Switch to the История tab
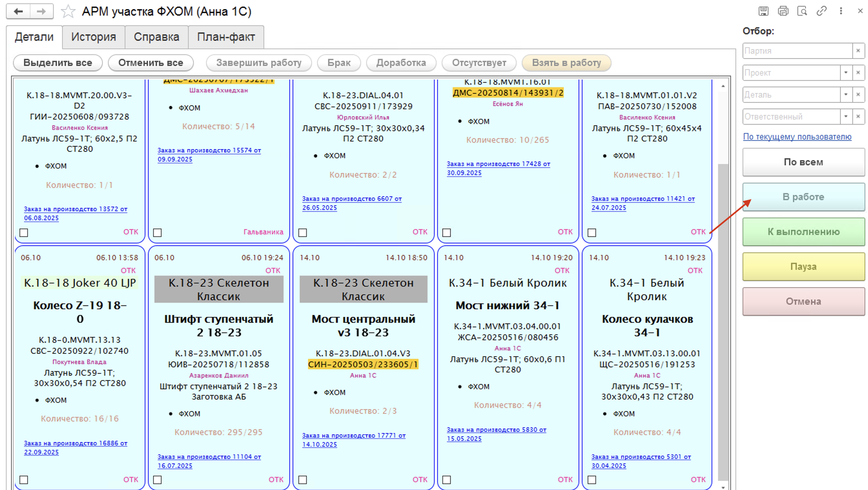 pos(93,37)
